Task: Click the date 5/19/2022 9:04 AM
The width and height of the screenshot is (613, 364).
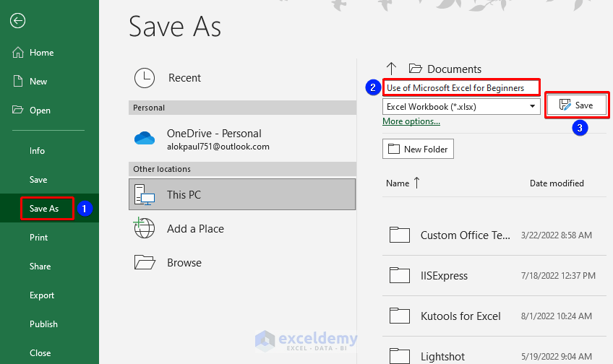Action: 557,356
